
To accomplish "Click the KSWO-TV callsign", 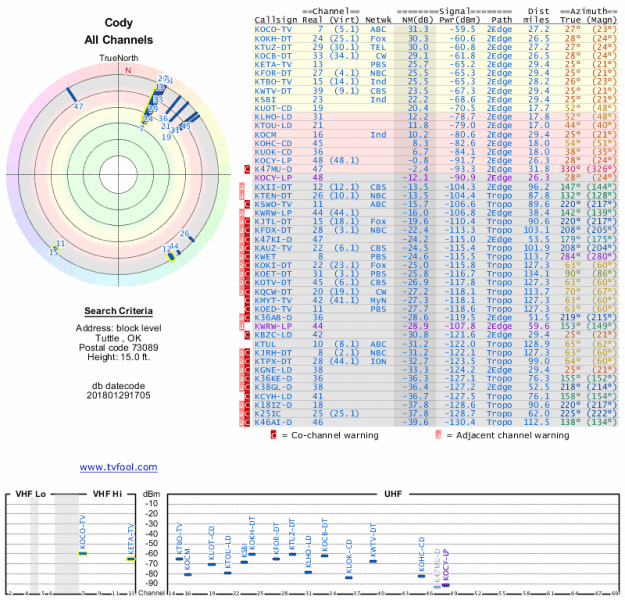I will 273,205.
